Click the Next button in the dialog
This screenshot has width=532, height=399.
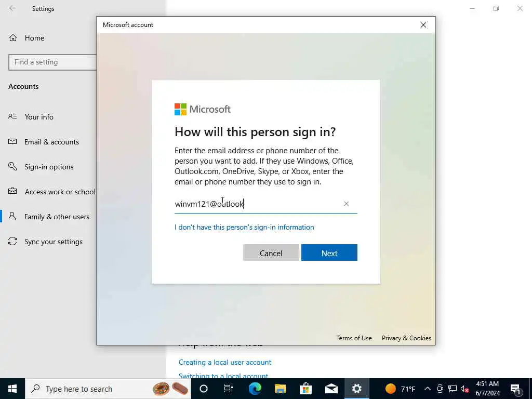[x=329, y=253]
